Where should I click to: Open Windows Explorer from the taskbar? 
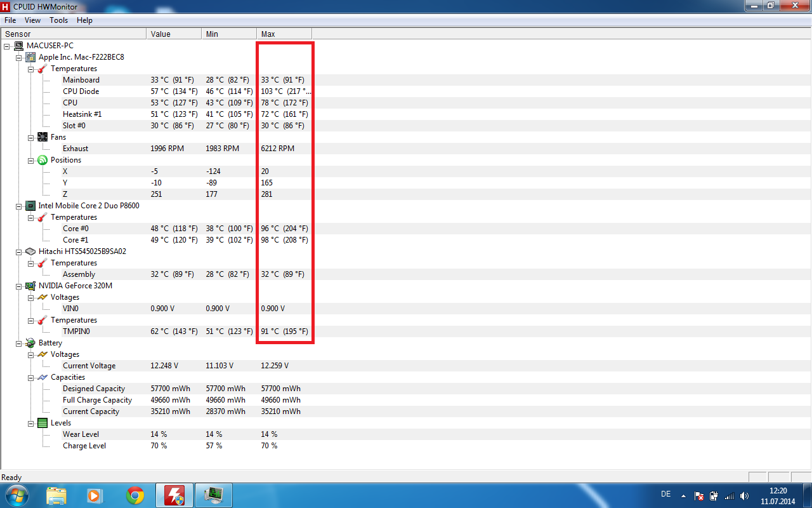point(56,495)
